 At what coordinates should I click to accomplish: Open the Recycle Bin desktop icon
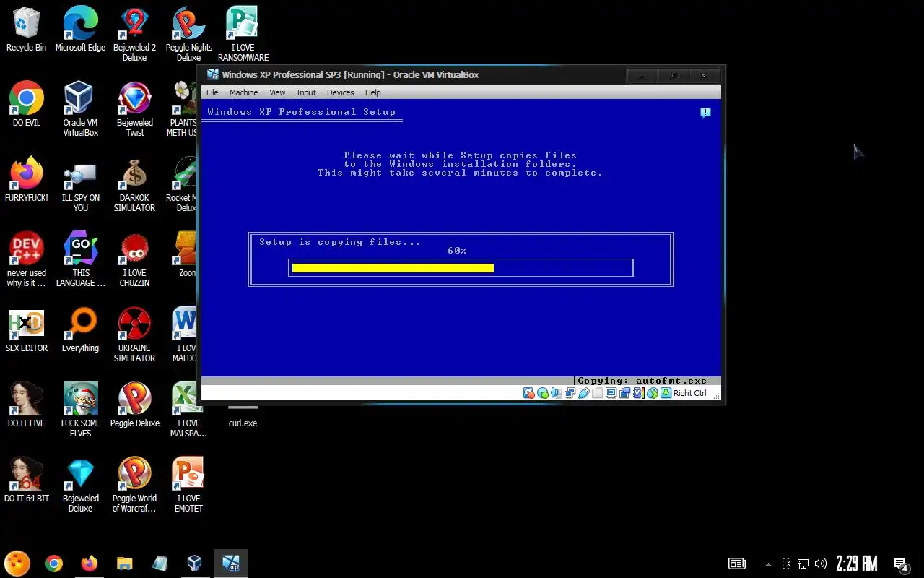coord(26,30)
